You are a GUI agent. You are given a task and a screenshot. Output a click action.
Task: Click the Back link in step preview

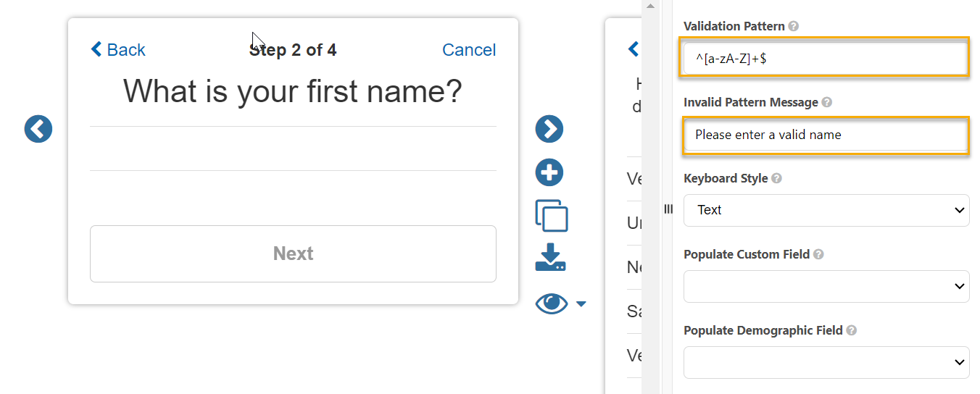pos(118,50)
